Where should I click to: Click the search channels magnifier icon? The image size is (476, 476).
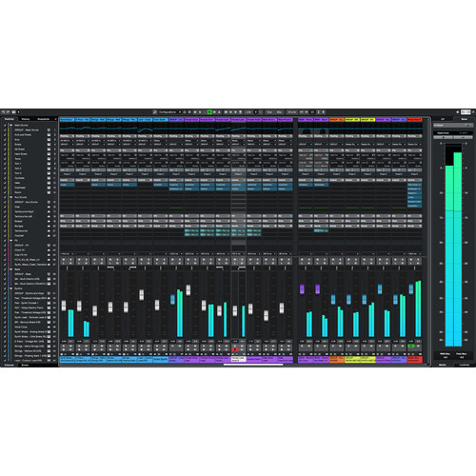click(x=155, y=112)
